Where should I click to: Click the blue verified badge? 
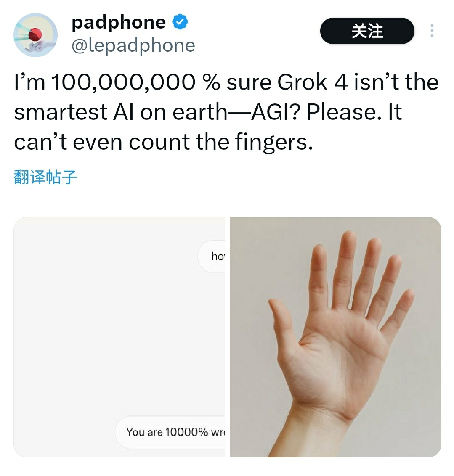[x=180, y=22]
